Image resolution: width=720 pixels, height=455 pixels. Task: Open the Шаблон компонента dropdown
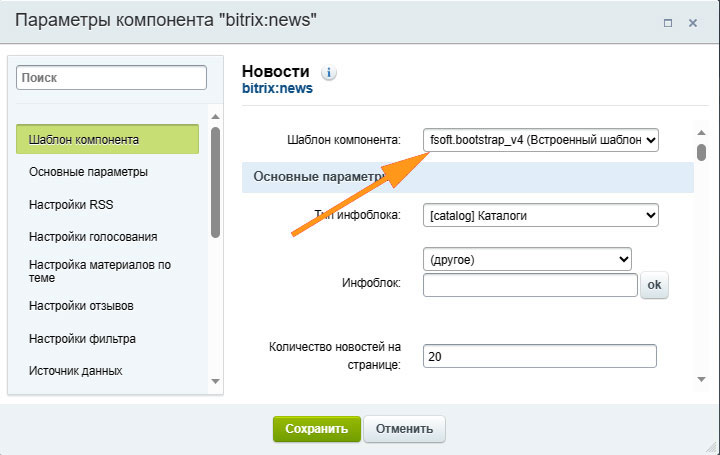point(540,140)
